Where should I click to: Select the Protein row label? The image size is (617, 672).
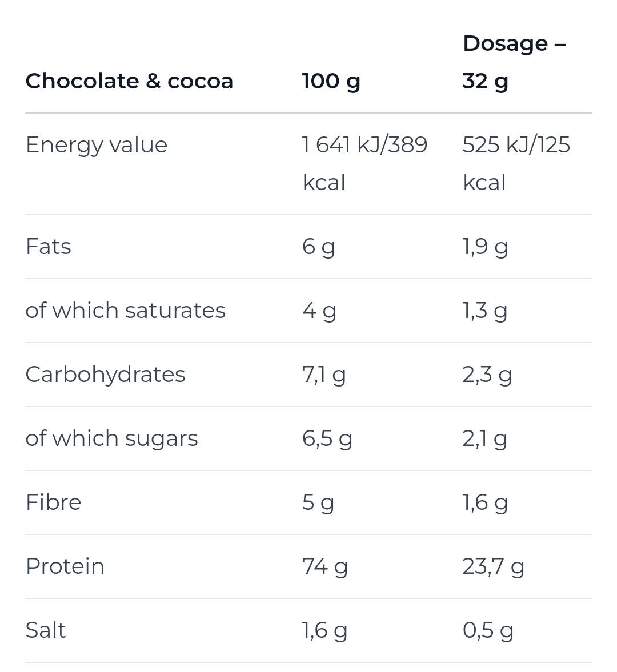pyautogui.click(x=65, y=566)
